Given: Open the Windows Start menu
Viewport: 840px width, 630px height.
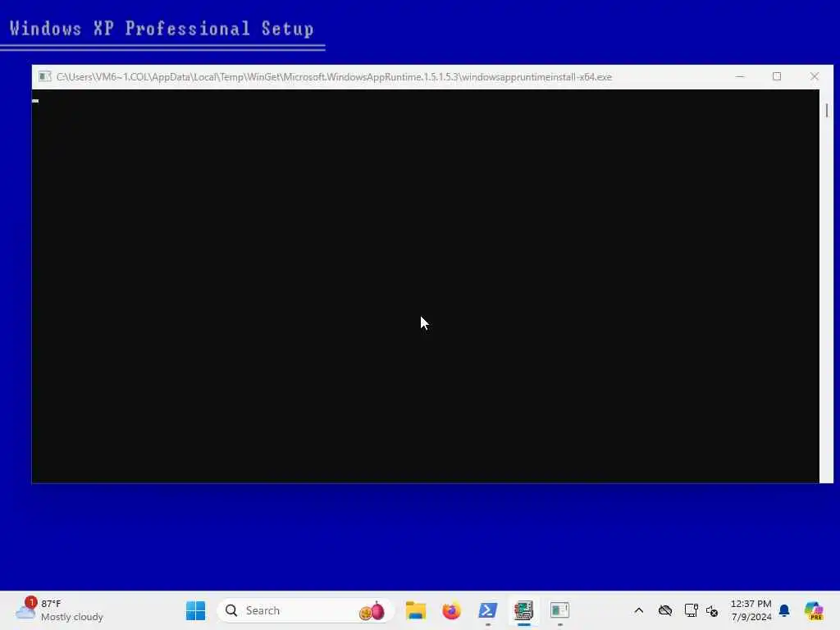Looking at the screenshot, I should pyautogui.click(x=195, y=610).
